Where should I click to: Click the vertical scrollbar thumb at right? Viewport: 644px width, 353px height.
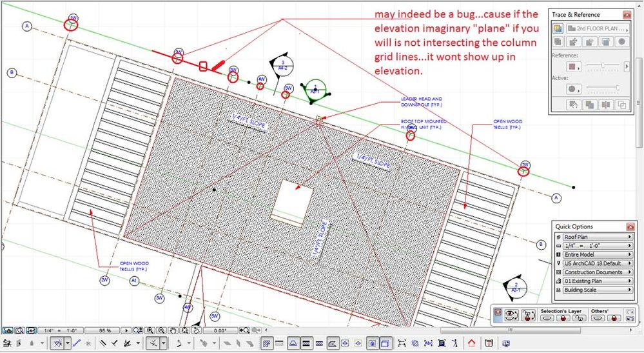pyautogui.click(x=639, y=103)
